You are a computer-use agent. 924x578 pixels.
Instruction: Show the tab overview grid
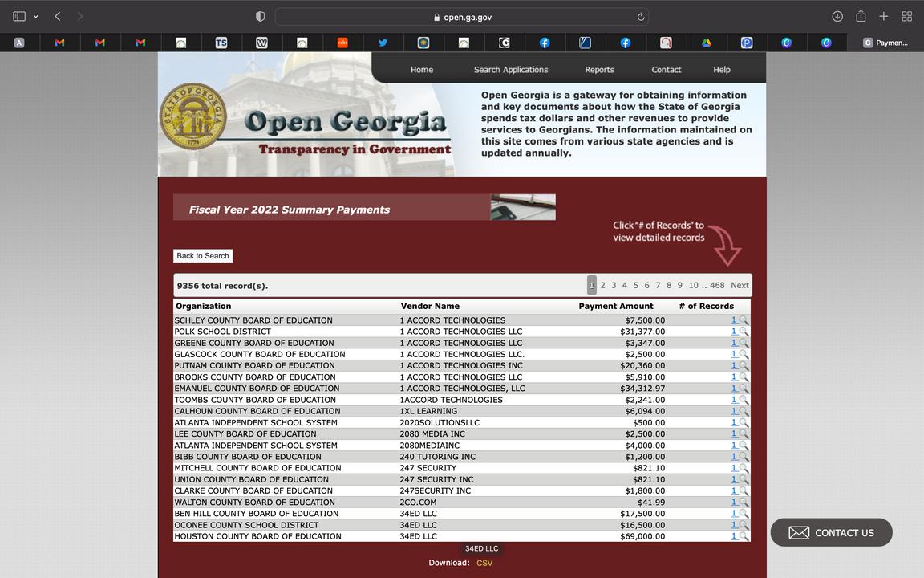[x=907, y=17]
